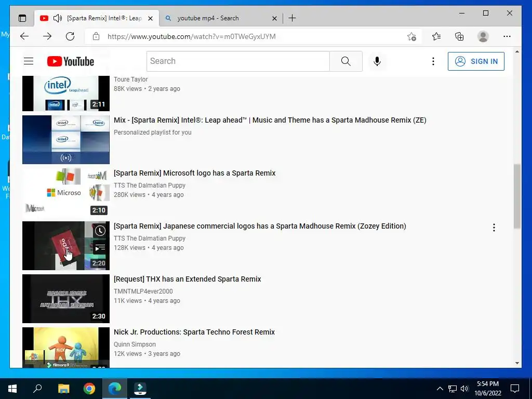532x399 pixels.
Task: Open Japanese commercial logos Sparta Madhouse Remix title
Action: [260, 226]
